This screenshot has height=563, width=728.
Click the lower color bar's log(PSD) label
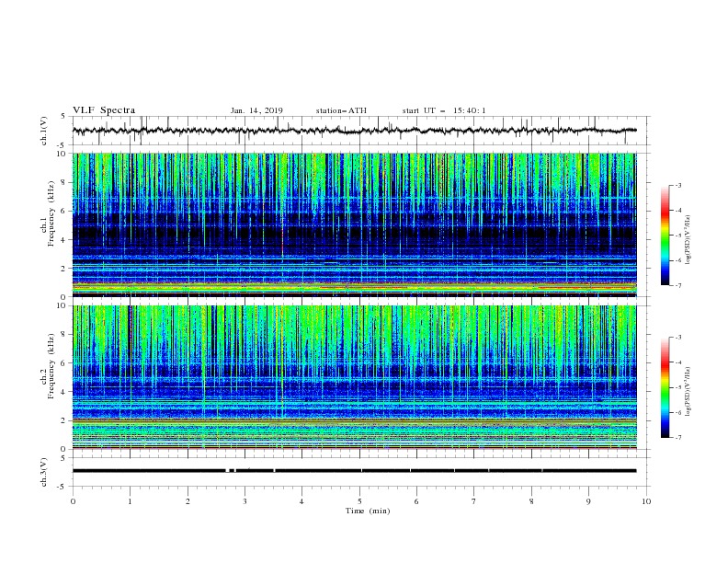click(688, 392)
